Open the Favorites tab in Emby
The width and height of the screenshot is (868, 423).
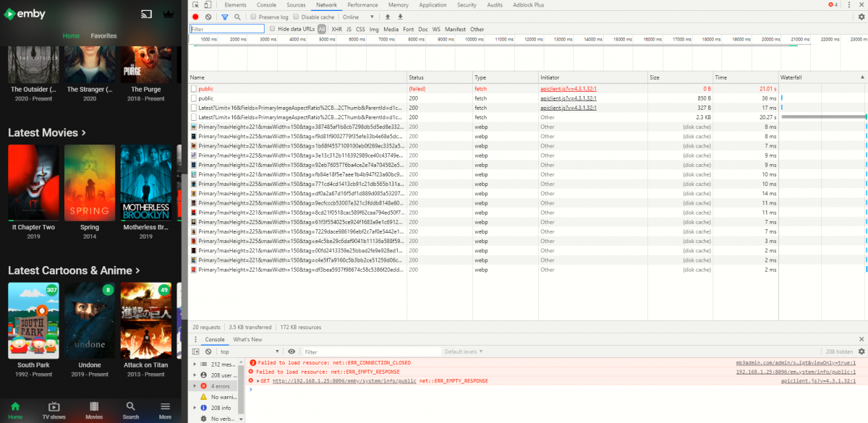pyautogui.click(x=103, y=35)
